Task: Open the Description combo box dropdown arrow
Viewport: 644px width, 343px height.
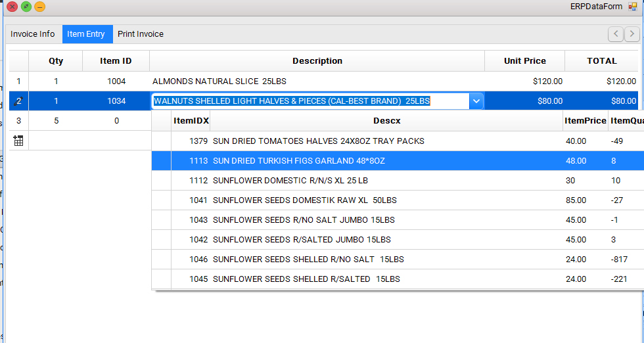Action: coord(476,101)
